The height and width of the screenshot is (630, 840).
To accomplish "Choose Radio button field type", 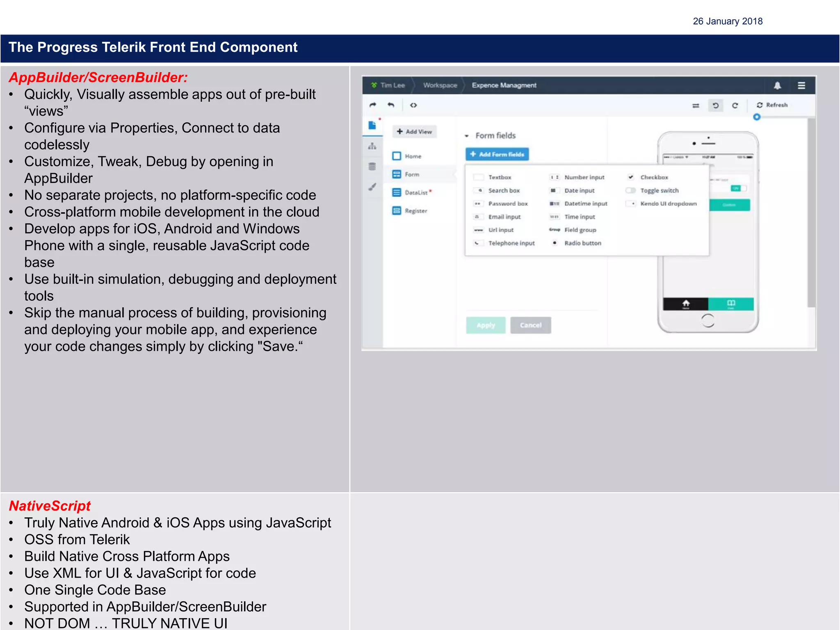I will click(x=576, y=243).
